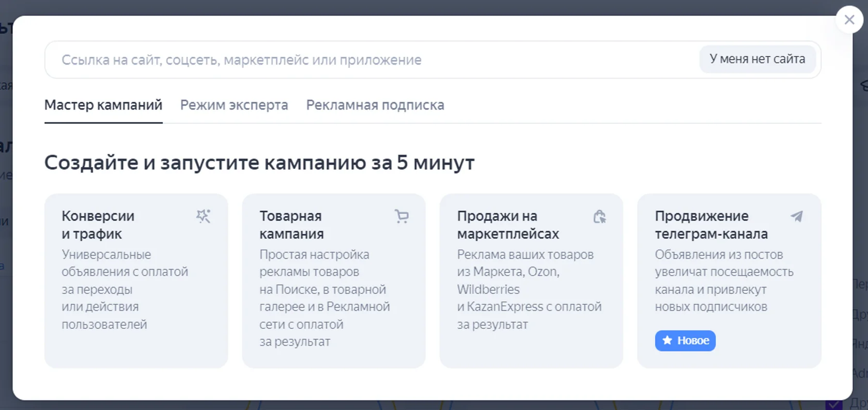Select the Товарная кампания card title
This screenshot has width=868, height=410.
(291, 225)
